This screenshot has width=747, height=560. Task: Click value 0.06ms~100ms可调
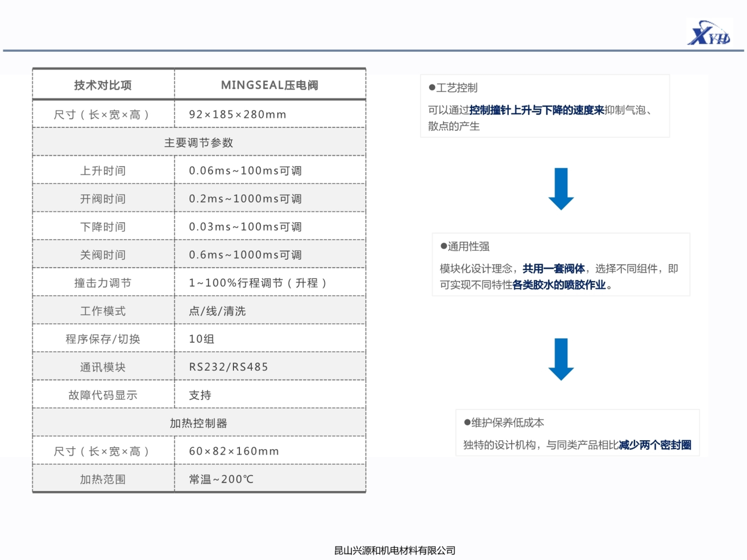pos(245,171)
